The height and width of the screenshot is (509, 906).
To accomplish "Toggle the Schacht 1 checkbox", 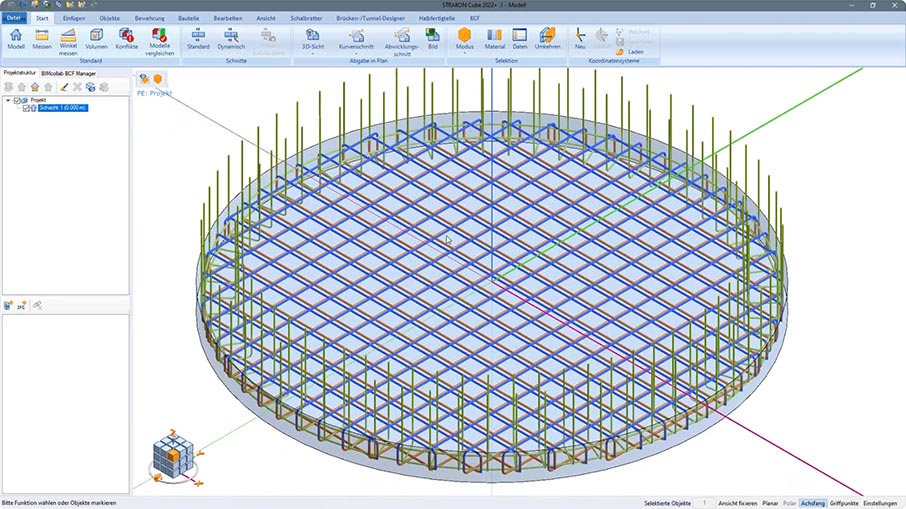I will pos(26,108).
